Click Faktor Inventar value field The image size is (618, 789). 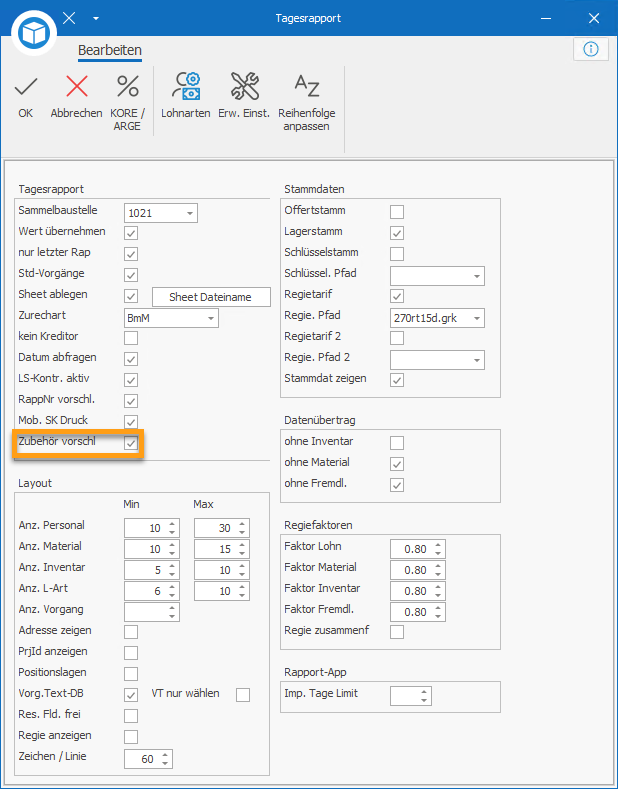[x=418, y=591]
